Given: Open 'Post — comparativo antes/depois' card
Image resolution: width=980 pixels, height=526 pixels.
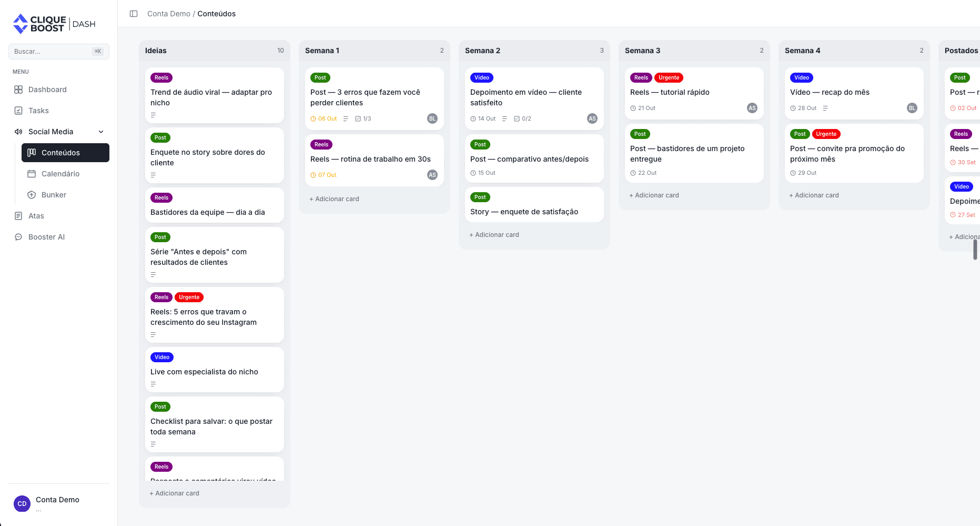Looking at the screenshot, I should coord(534,158).
